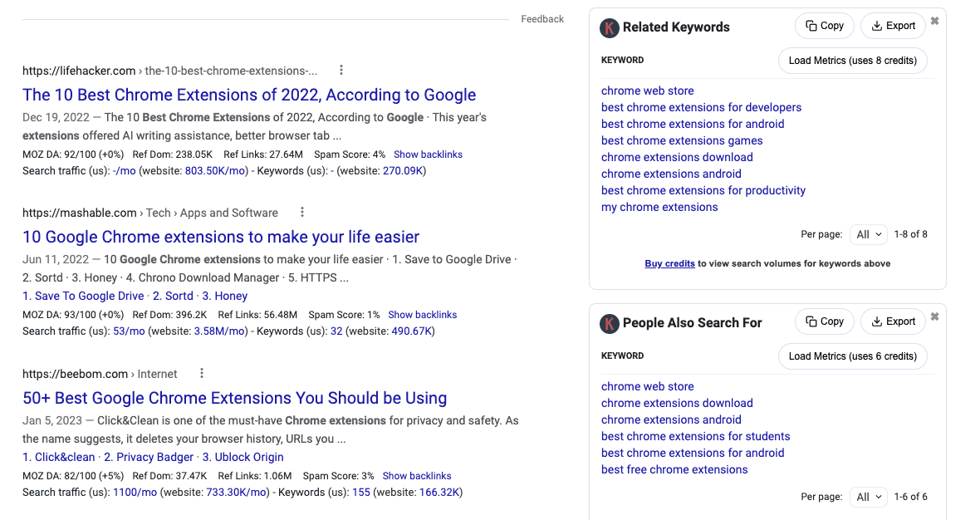Click the Feedback link
This screenshot has width=980, height=520.
[x=542, y=19]
